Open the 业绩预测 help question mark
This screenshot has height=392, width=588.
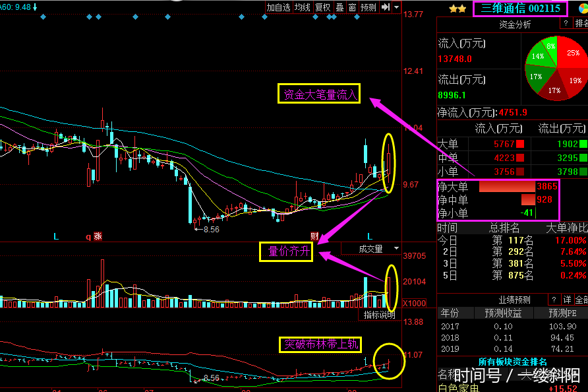554,299
